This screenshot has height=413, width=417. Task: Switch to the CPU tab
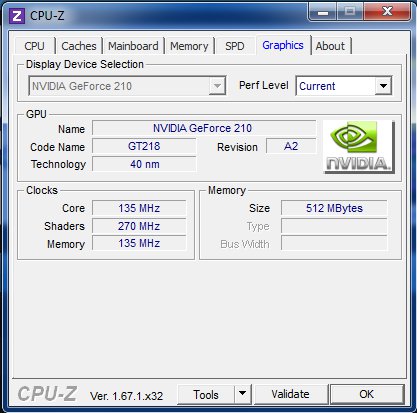[34, 46]
